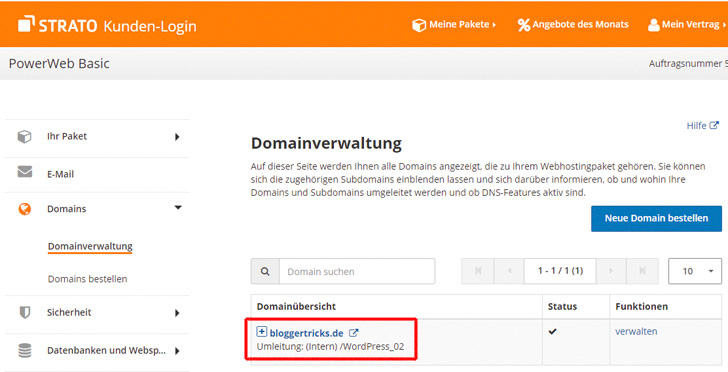Click the Domainverwaltung page heading
Image resolution: width=728 pixels, height=372 pixels.
click(326, 143)
